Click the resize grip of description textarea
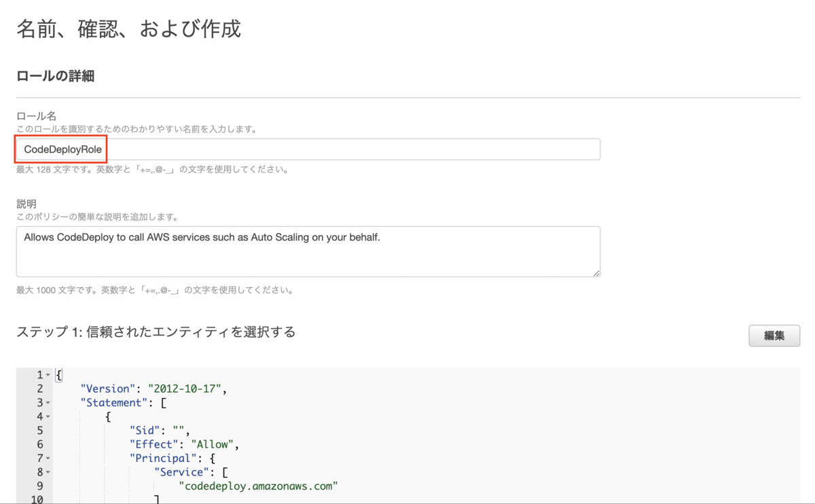Viewport: 815px width, 504px height. point(596,272)
